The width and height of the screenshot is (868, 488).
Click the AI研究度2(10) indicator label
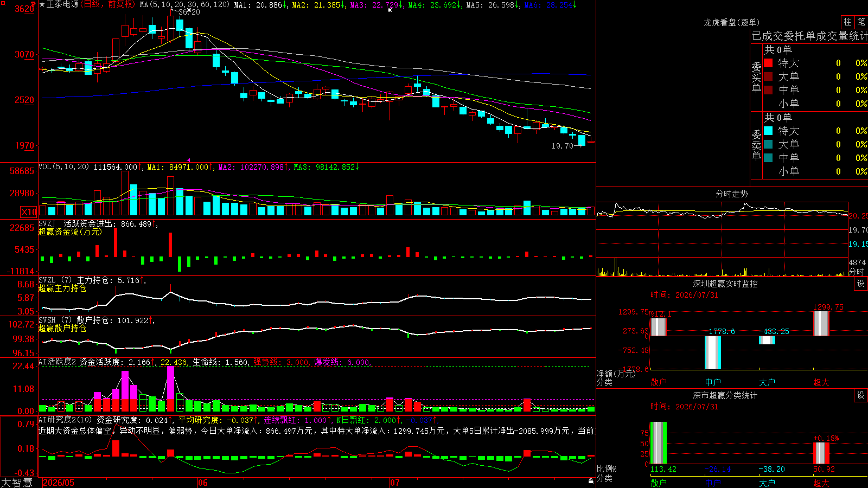click(65, 420)
